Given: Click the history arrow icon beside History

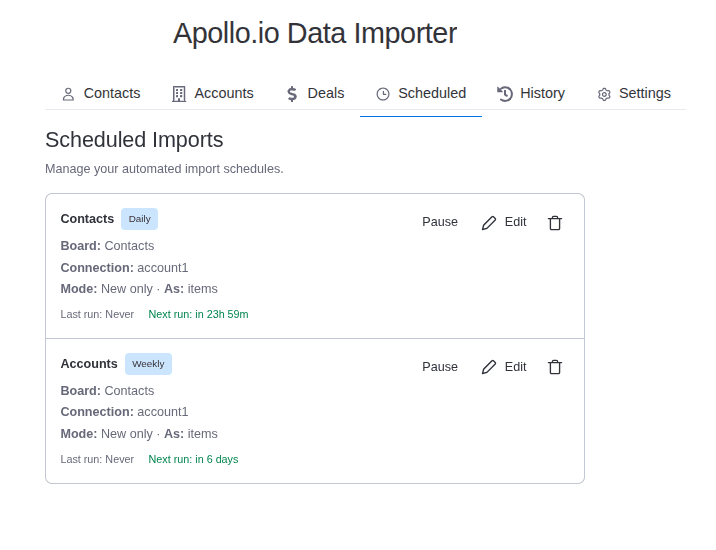Looking at the screenshot, I should pos(505,94).
